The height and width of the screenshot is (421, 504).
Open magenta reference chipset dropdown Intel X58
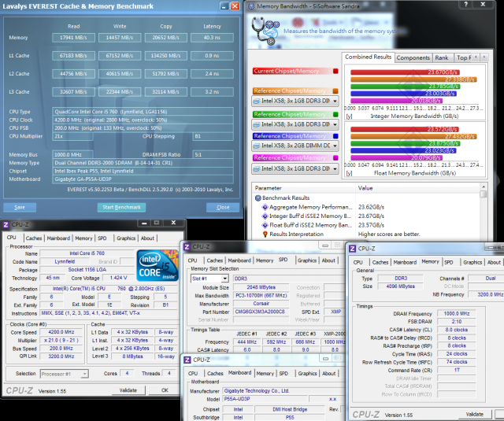(x=295, y=168)
